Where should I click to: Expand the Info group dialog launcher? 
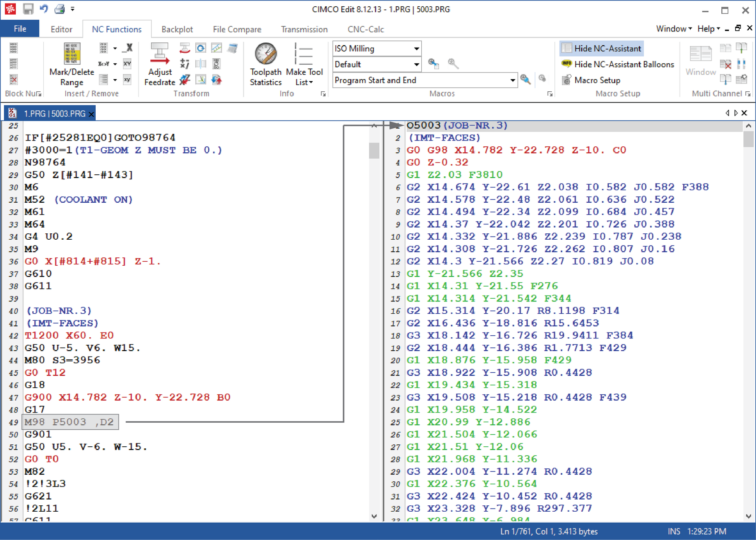pos(323,94)
